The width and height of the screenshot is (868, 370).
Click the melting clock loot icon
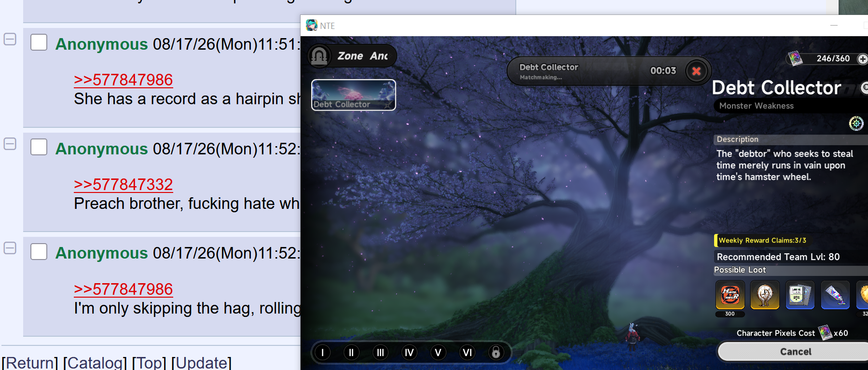[765, 295]
